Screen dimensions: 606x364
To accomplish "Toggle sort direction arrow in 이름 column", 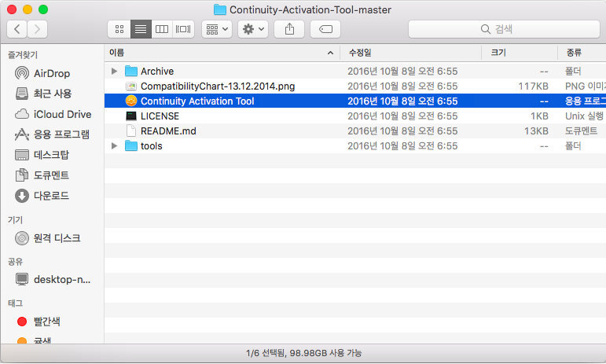I will point(330,53).
